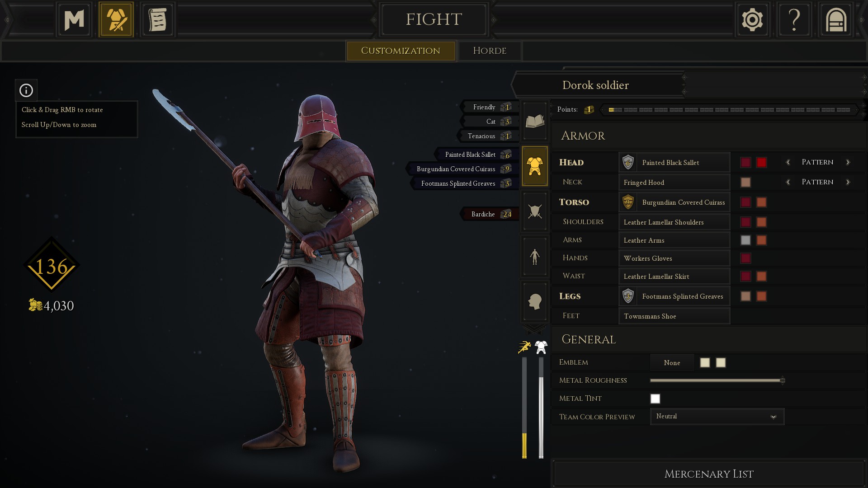Open the Team Color Preview dropdown

tap(717, 417)
